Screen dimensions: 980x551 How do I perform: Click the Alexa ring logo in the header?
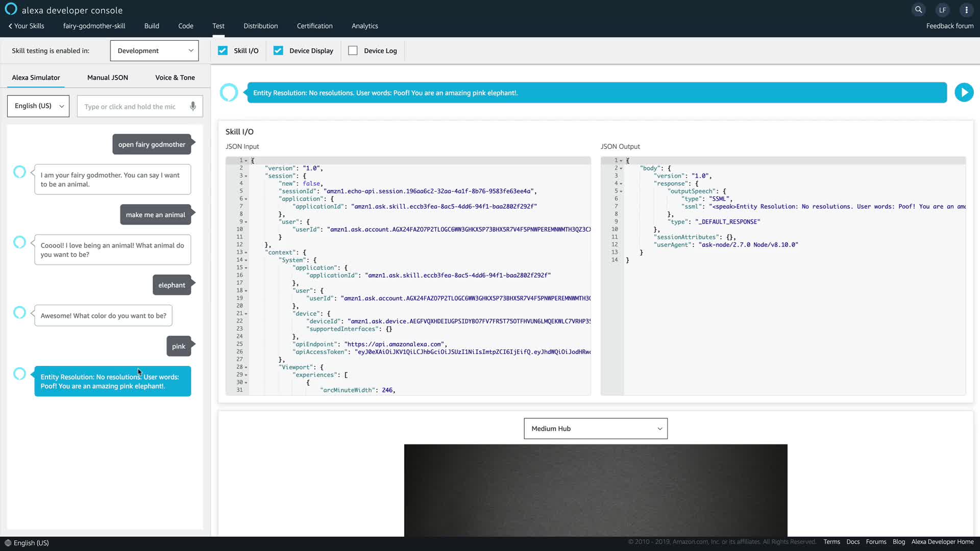(11, 9)
